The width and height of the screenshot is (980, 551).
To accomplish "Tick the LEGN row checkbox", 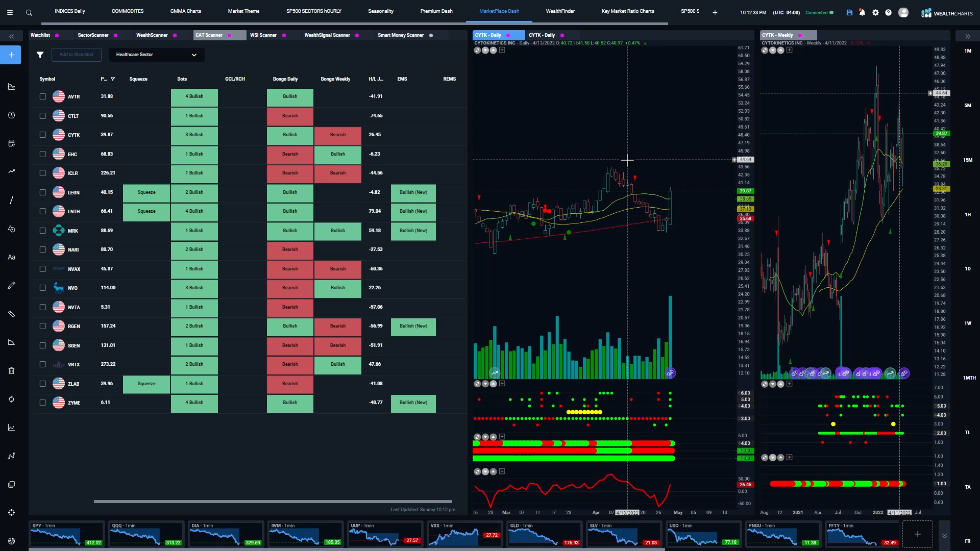I will [43, 192].
